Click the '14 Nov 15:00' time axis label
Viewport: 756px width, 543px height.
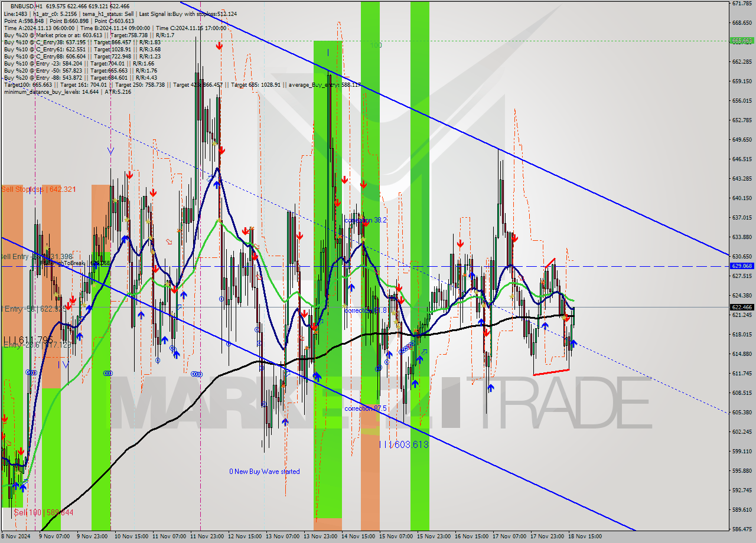coord(359,537)
